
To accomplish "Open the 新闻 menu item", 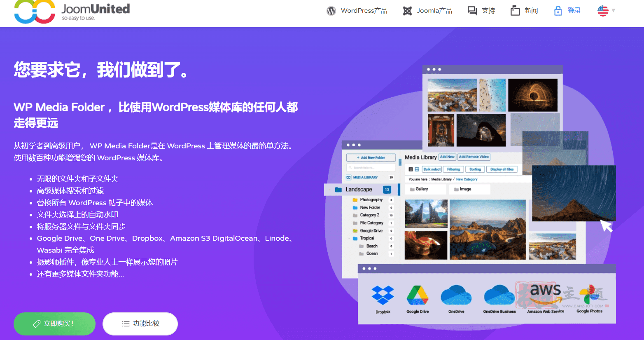I will pos(531,11).
